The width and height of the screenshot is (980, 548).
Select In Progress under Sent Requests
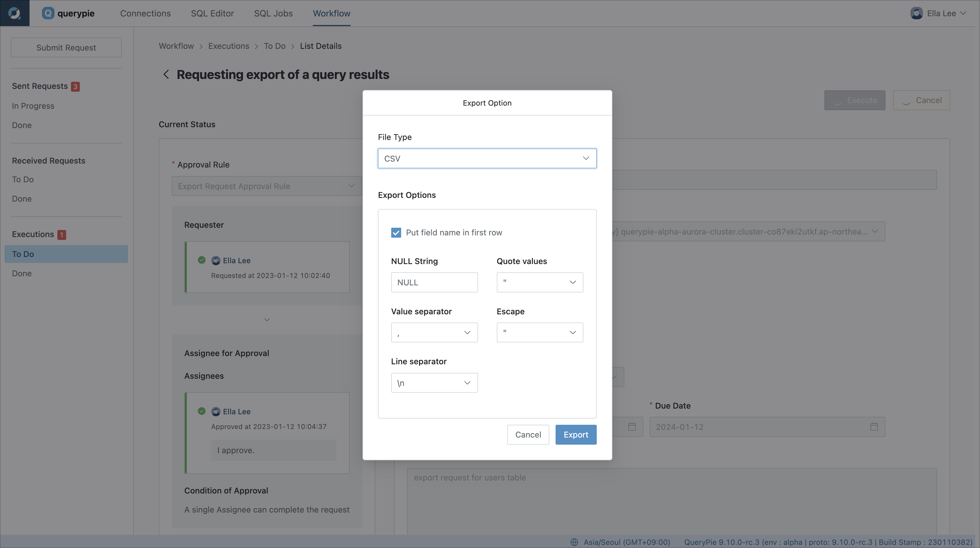33,106
